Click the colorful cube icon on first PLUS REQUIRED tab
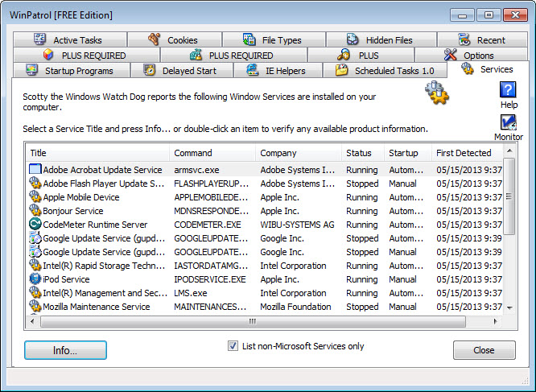The image size is (536, 392). [48, 55]
